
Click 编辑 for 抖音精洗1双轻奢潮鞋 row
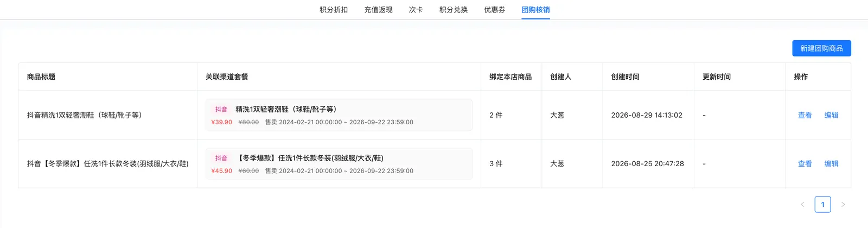point(832,115)
